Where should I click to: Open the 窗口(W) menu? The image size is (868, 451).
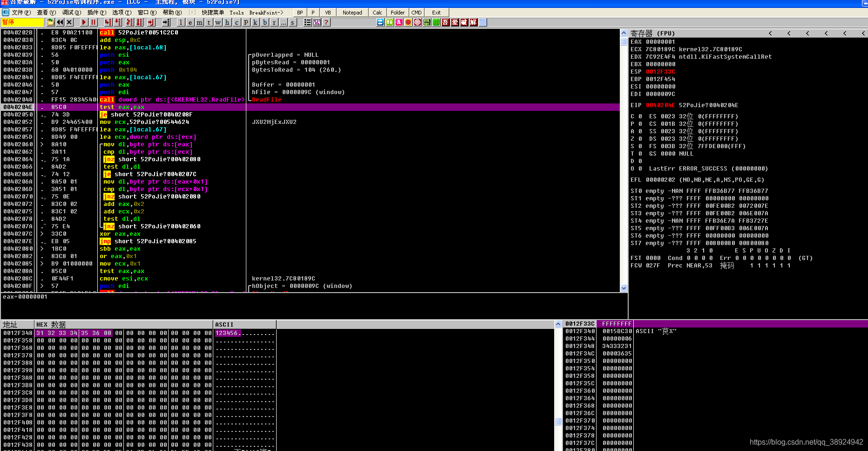pyautogui.click(x=147, y=13)
